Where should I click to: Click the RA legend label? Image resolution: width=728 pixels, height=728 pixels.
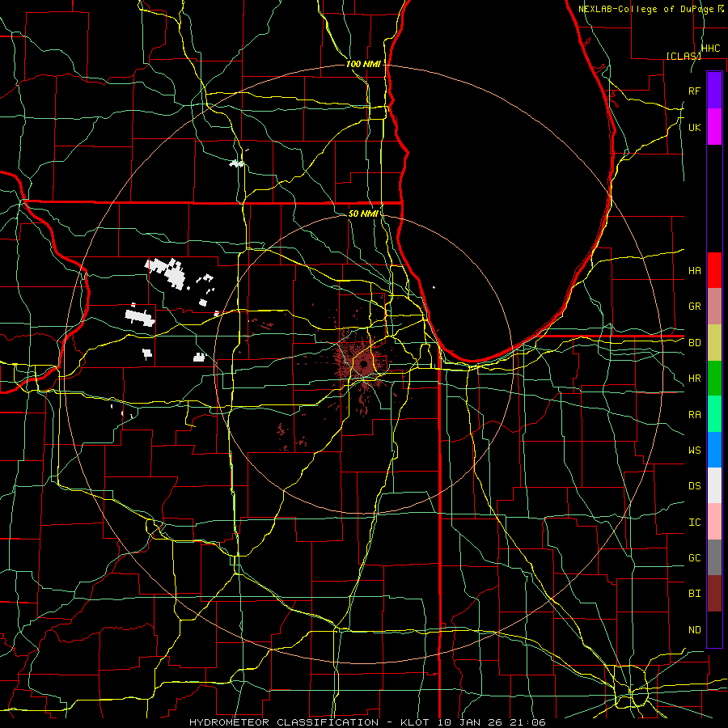coord(694,415)
